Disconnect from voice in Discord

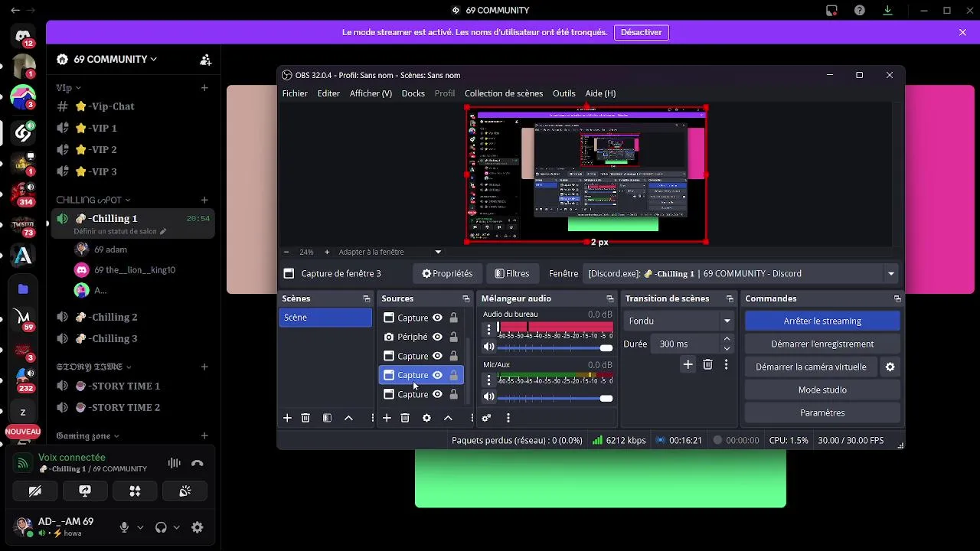pyautogui.click(x=198, y=463)
